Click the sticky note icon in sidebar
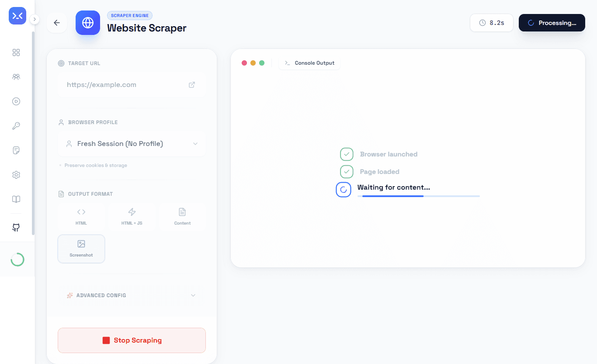This screenshot has height=364, width=597. 16,150
